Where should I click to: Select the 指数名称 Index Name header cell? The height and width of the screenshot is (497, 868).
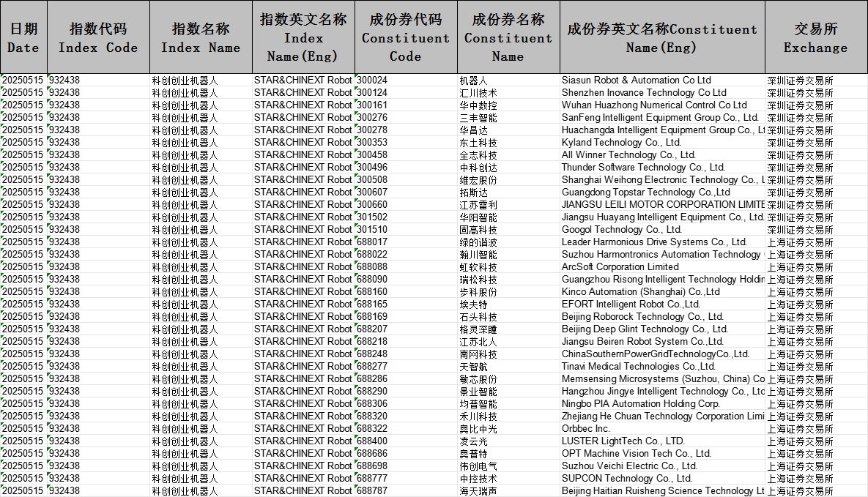pos(201,37)
